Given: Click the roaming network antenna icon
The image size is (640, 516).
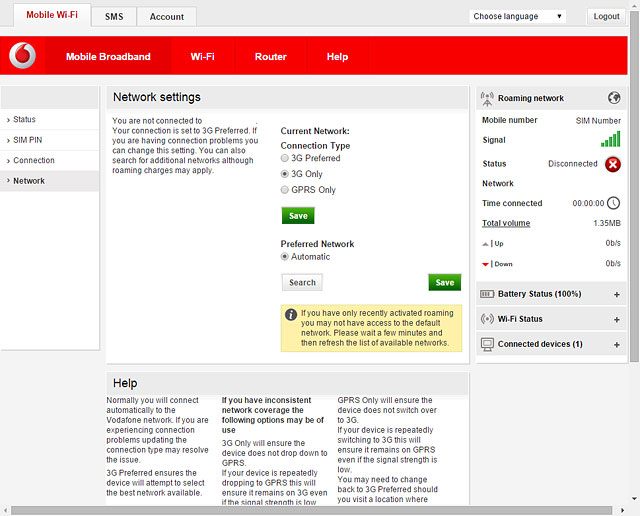Looking at the screenshot, I should click(x=487, y=98).
